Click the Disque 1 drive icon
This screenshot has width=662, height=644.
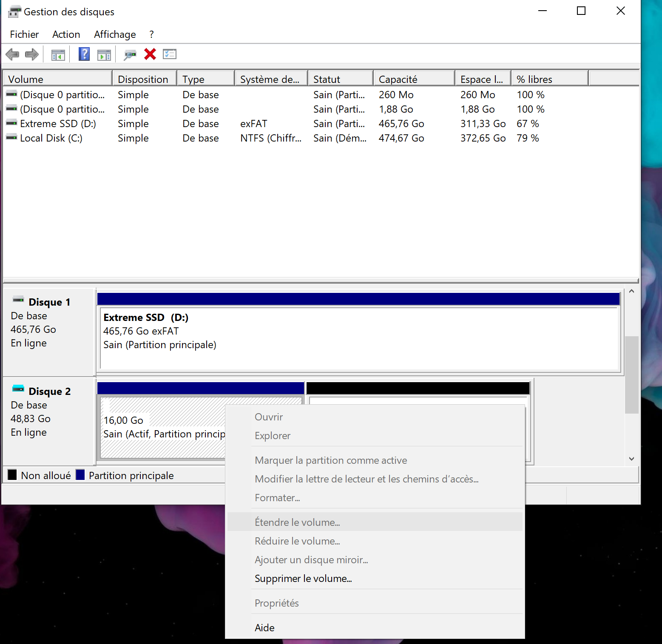(x=18, y=299)
